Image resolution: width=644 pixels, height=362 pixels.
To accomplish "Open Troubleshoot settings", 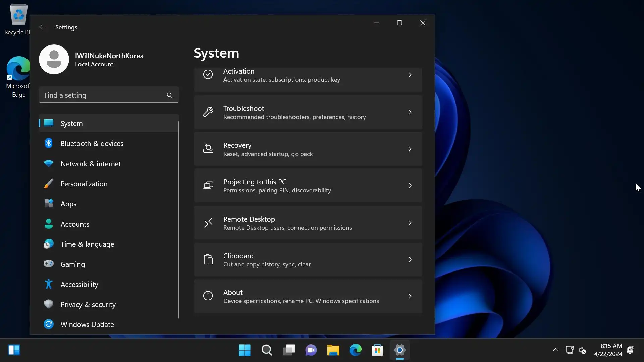I will point(308,112).
